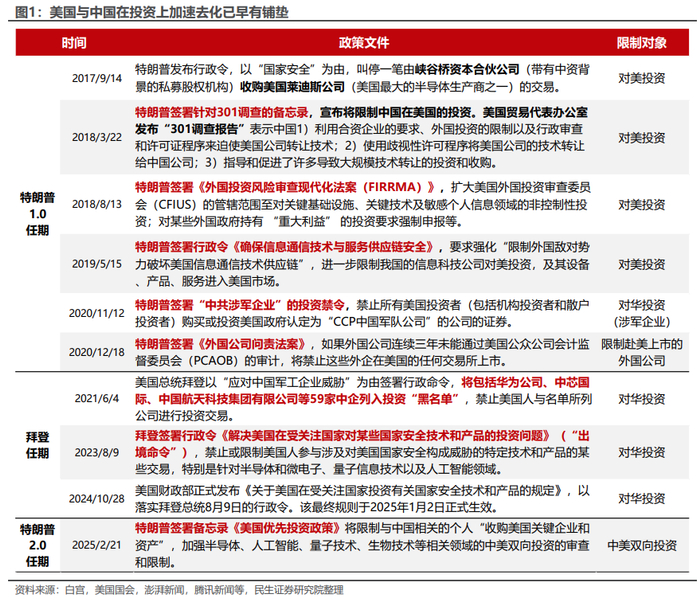
Task: Click red text 外国公司问责法案
Action: pyautogui.click(x=251, y=344)
